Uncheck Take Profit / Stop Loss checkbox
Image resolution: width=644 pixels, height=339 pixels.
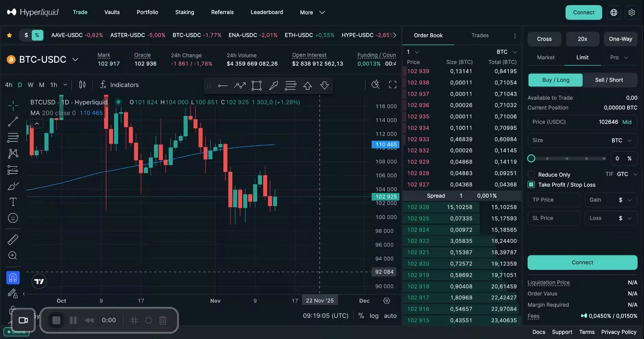(531, 185)
